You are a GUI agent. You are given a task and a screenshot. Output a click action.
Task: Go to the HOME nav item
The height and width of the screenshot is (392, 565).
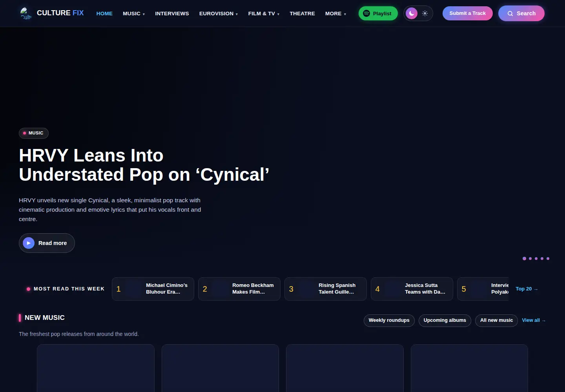[x=104, y=13]
